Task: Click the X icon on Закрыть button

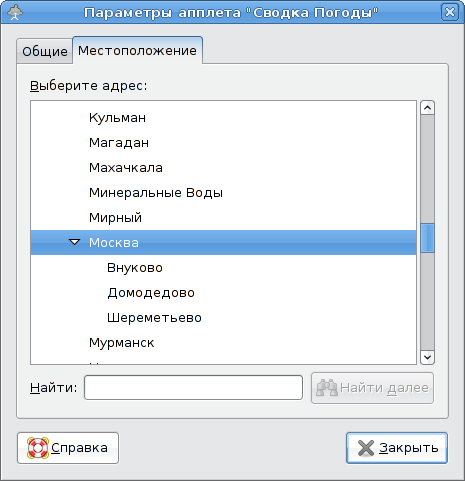Action: 366,448
